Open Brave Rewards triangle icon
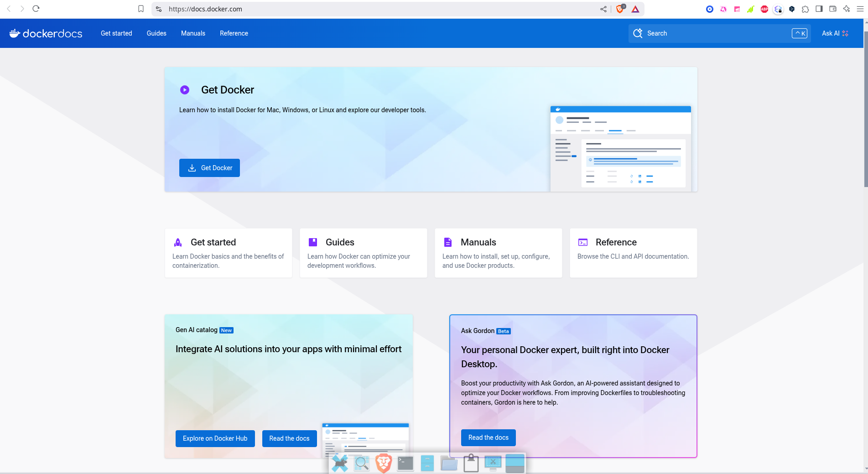 point(635,9)
